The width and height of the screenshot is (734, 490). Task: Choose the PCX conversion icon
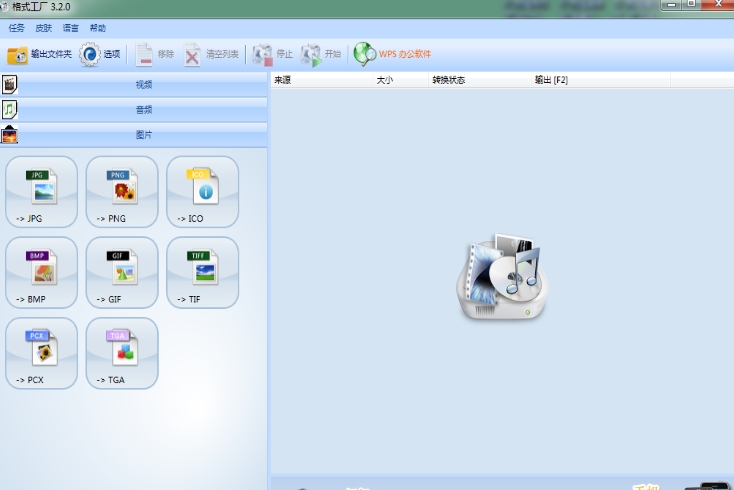coord(41,353)
